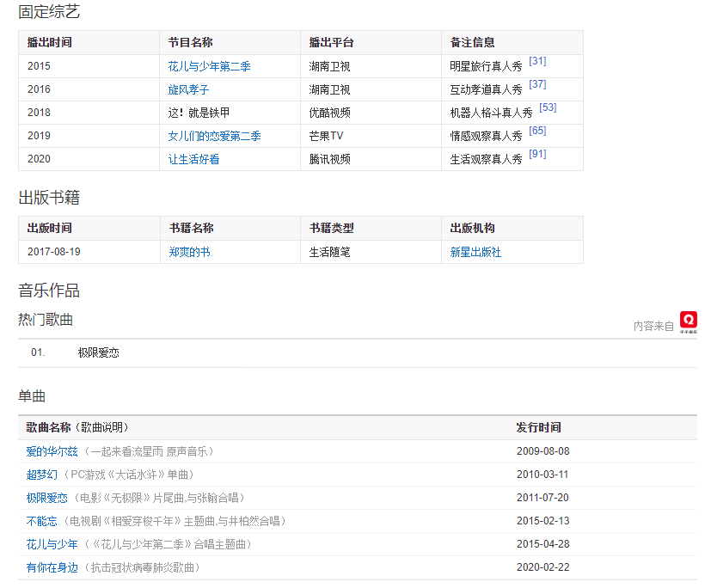Image resolution: width=711 pixels, height=588 pixels.
Task: Click footnote reference [65]
Action: (537, 131)
